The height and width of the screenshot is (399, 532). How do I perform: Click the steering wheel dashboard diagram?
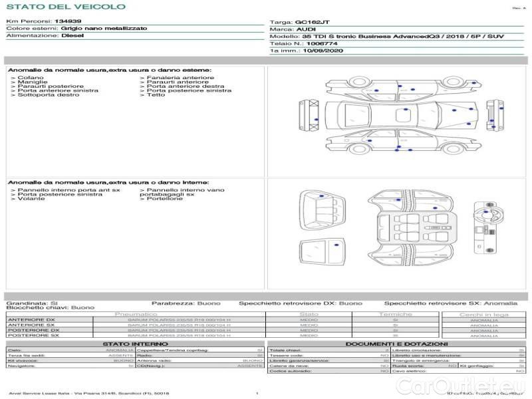click(x=489, y=227)
